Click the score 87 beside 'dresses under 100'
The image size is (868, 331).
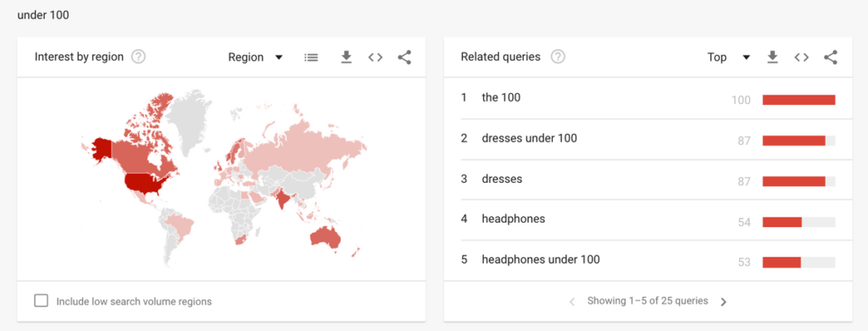[x=744, y=141]
